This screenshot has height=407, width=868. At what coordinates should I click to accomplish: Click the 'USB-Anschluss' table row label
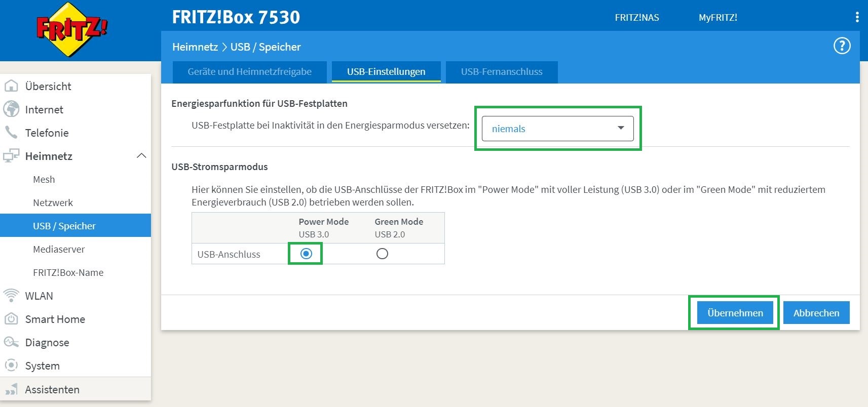click(x=229, y=254)
